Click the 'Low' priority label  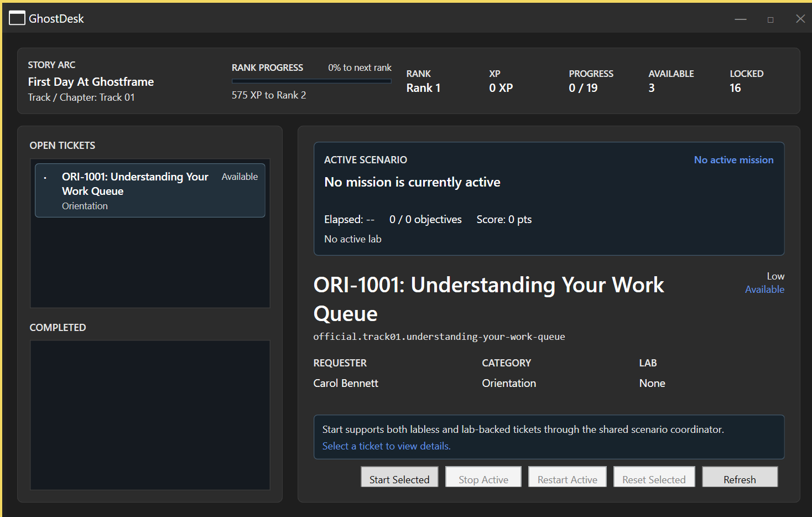(x=775, y=276)
